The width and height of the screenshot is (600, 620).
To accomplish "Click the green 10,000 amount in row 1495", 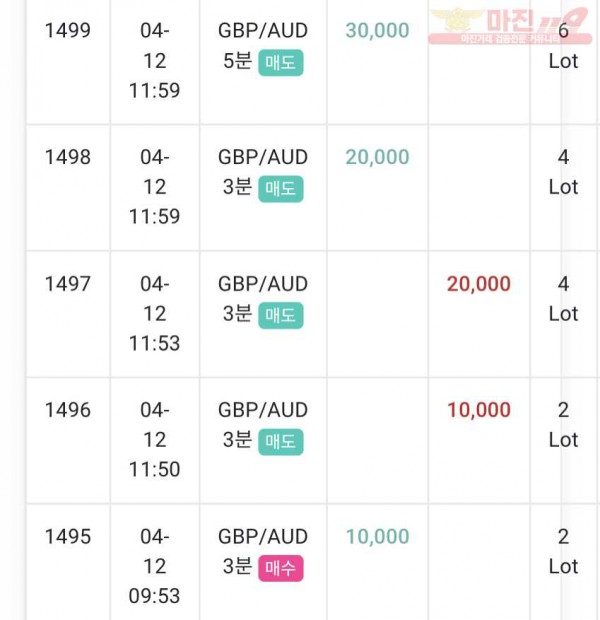I will [377, 536].
